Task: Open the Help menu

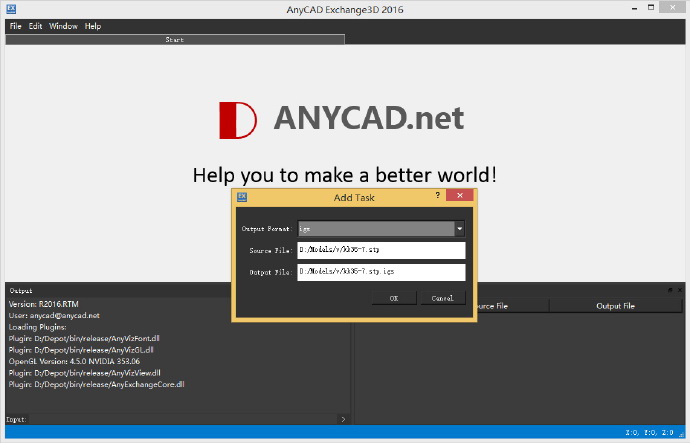Action: 93,26
